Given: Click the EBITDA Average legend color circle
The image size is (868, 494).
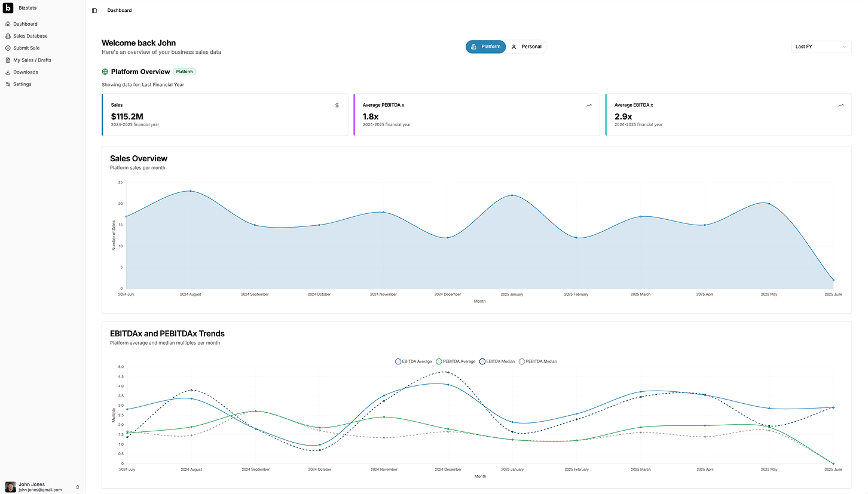Looking at the screenshot, I should (398, 361).
